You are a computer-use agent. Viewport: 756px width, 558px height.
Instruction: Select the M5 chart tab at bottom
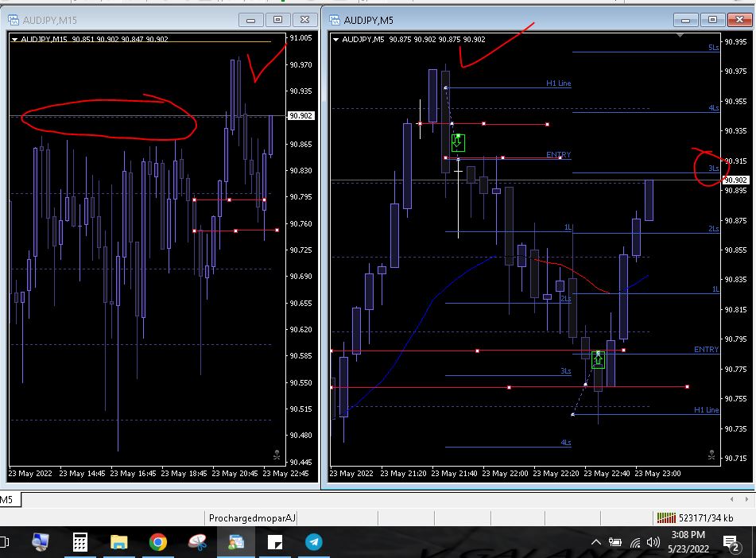10,500
